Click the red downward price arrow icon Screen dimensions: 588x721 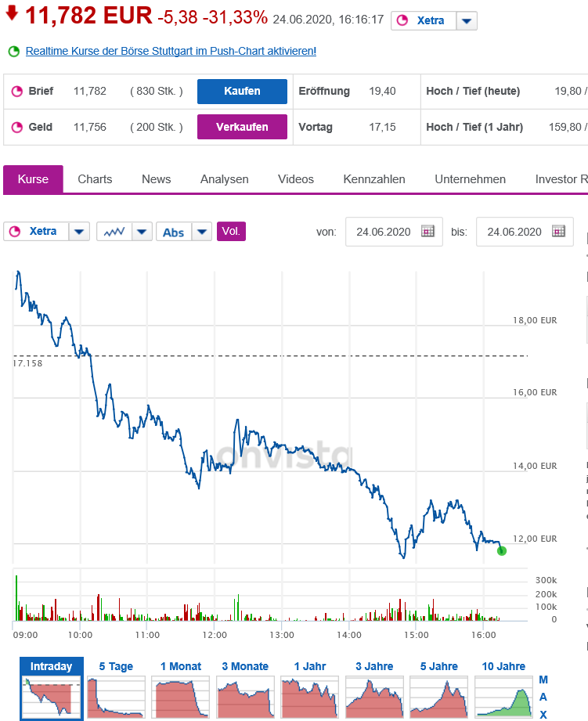[x=10, y=15]
